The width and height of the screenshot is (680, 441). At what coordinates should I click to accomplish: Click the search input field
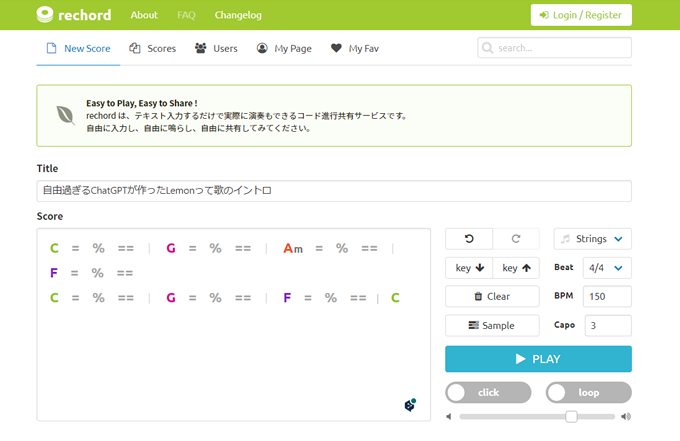click(554, 48)
